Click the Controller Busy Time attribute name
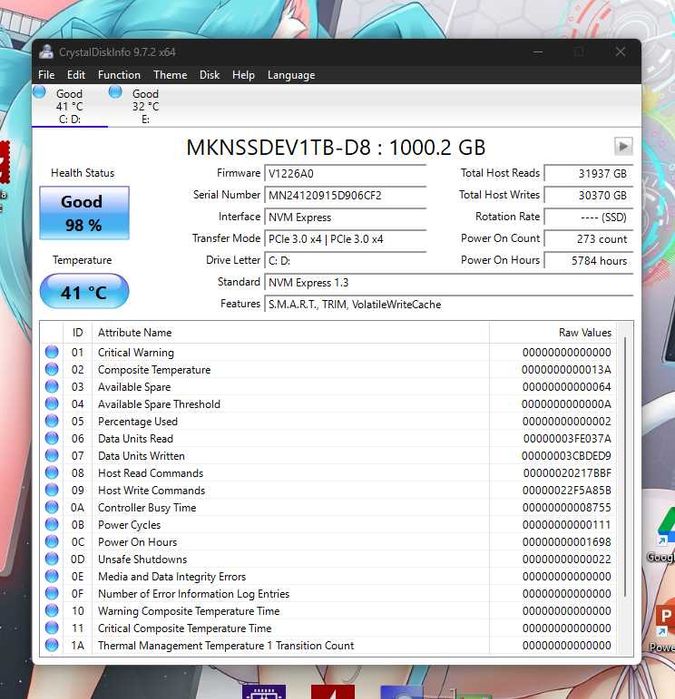 point(147,508)
